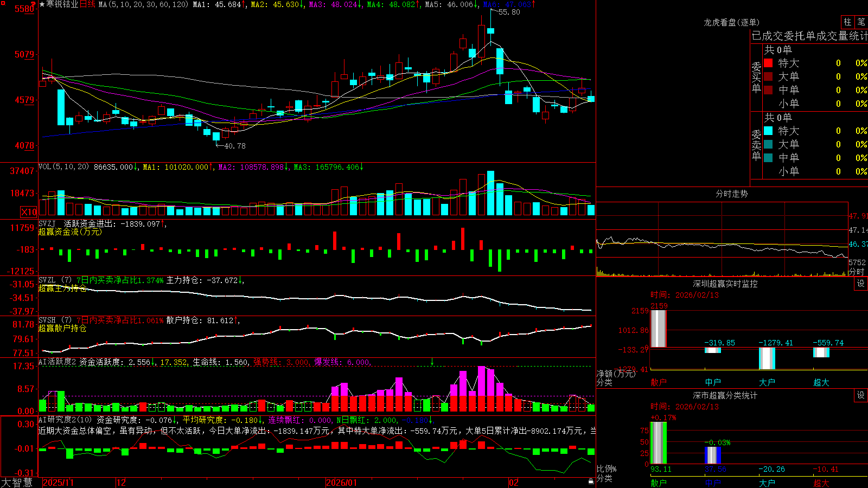This screenshot has height=488, width=868.
Task: Click the teal 中单 sell-order swatch
Action: (x=768, y=158)
